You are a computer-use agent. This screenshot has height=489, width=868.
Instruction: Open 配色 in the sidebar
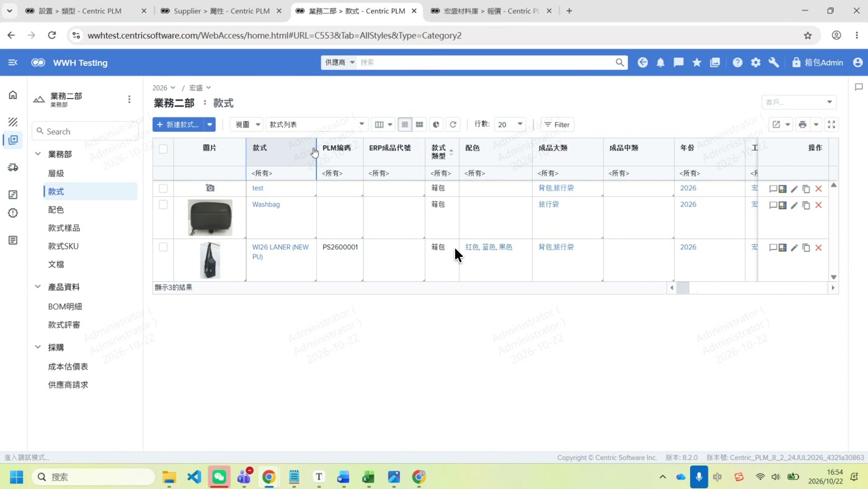56,210
